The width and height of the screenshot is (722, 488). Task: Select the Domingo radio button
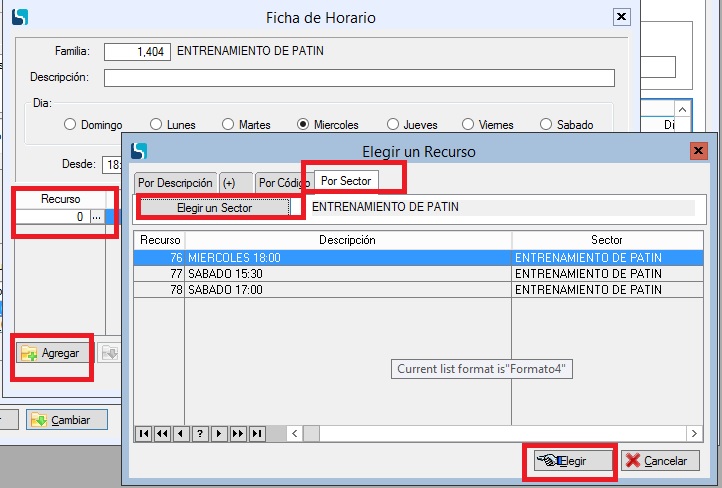[x=70, y=125]
